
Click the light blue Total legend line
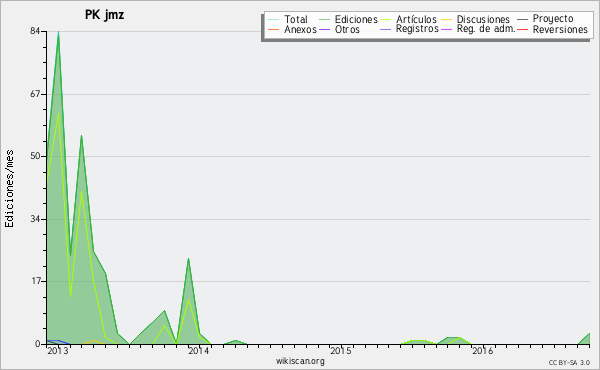pyautogui.click(x=274, y=19)
